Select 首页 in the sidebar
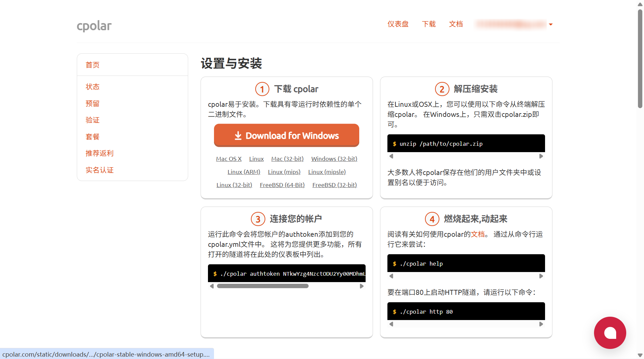Screen dimensions: 644x359 (x=93, y=65)
